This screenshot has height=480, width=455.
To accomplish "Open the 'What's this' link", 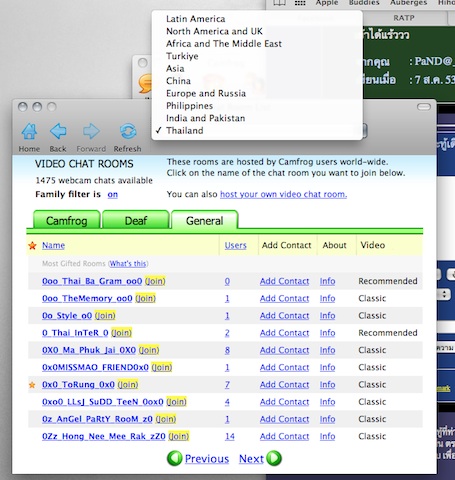I will 128,264.
